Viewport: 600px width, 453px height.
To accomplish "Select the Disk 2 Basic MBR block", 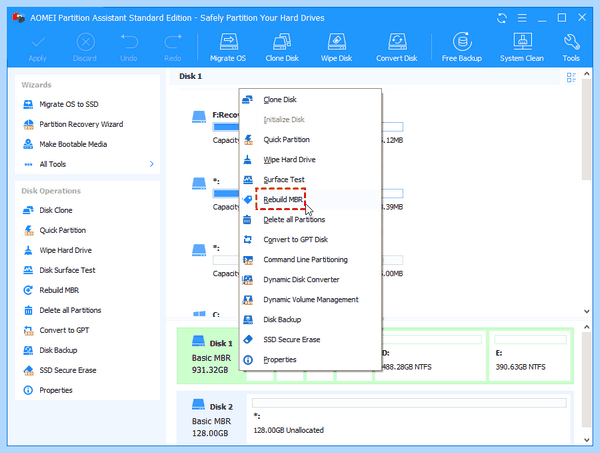I will coord(212,419).
